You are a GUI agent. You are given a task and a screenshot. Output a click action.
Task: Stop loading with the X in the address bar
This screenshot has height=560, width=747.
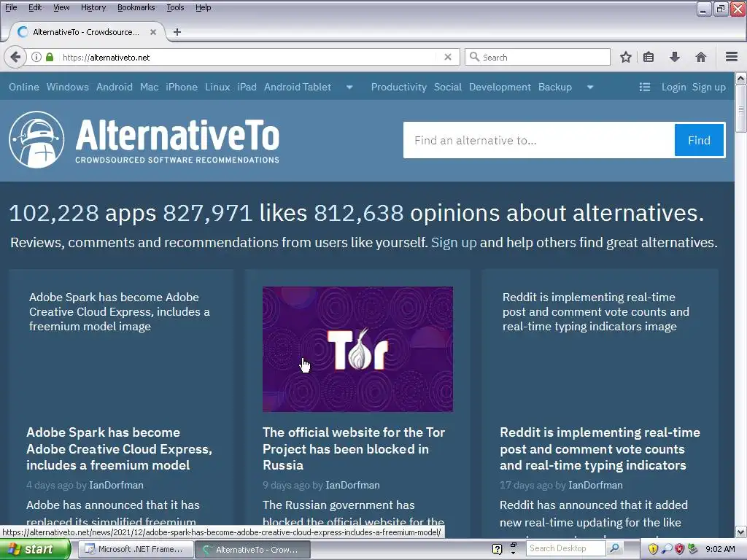tap(448, 57)
